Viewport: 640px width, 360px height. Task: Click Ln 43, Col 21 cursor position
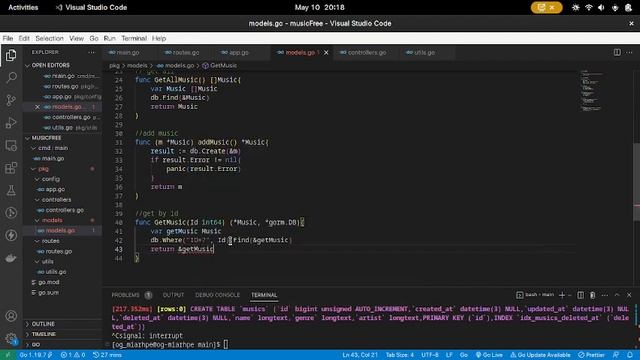360,355
